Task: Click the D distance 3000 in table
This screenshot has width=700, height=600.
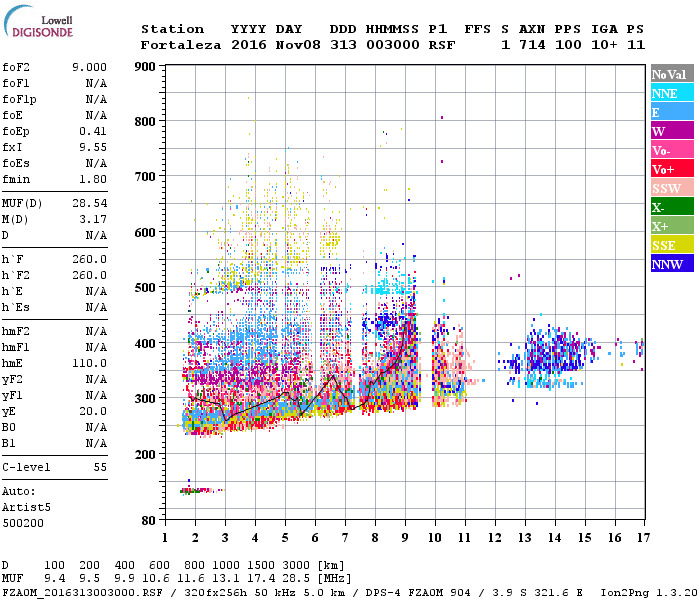Action: [296, 565]
